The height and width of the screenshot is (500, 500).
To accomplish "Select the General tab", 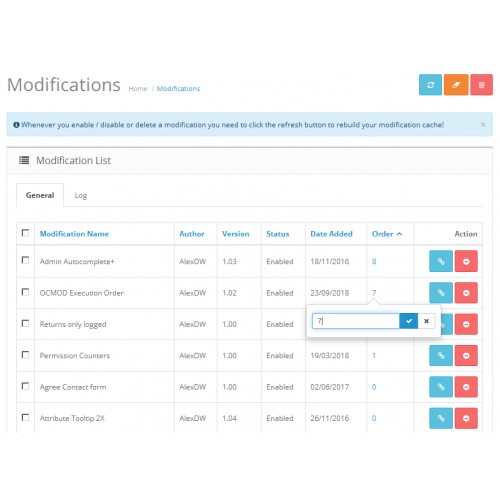I will click(40, 195).
